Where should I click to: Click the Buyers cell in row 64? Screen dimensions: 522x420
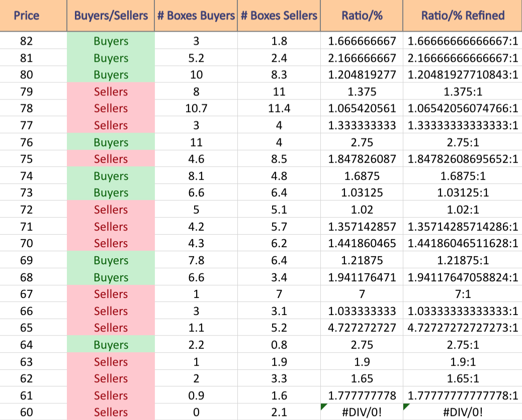[x=111, y=345]
